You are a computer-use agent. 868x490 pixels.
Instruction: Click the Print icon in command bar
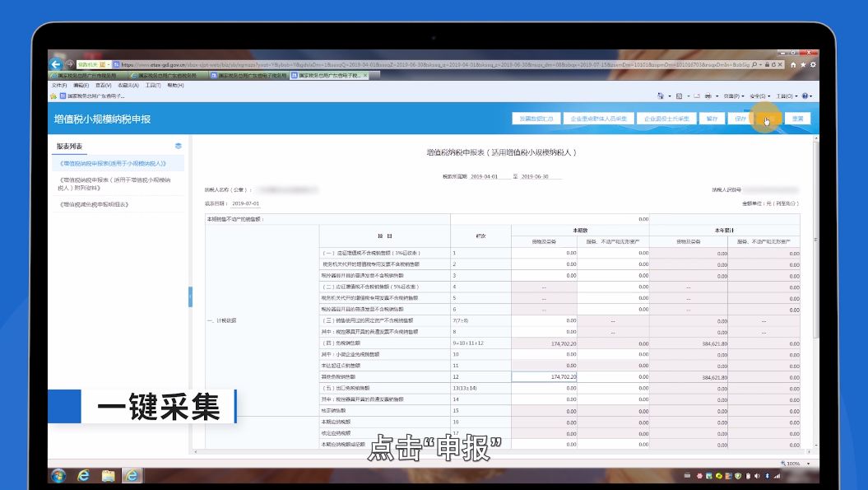point(708,96)
